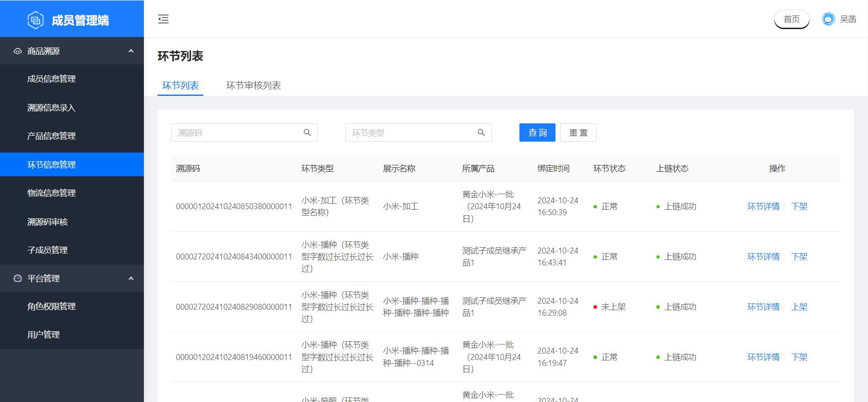The height and width of the screenshot is (402, 868).
Task: Click the 商品溯源 menu icon
Action: pyautogui.click(x=18, y=51)
